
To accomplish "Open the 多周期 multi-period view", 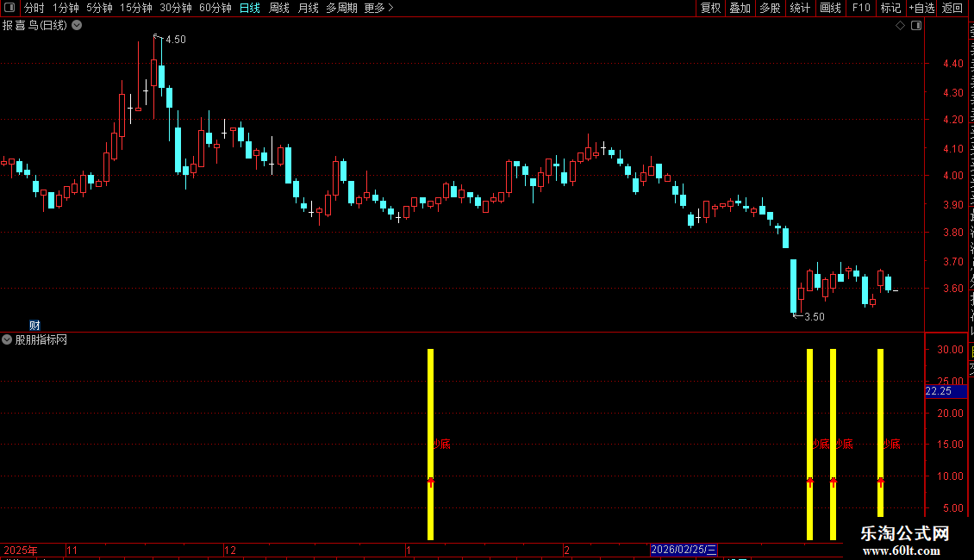I will 341,8.
